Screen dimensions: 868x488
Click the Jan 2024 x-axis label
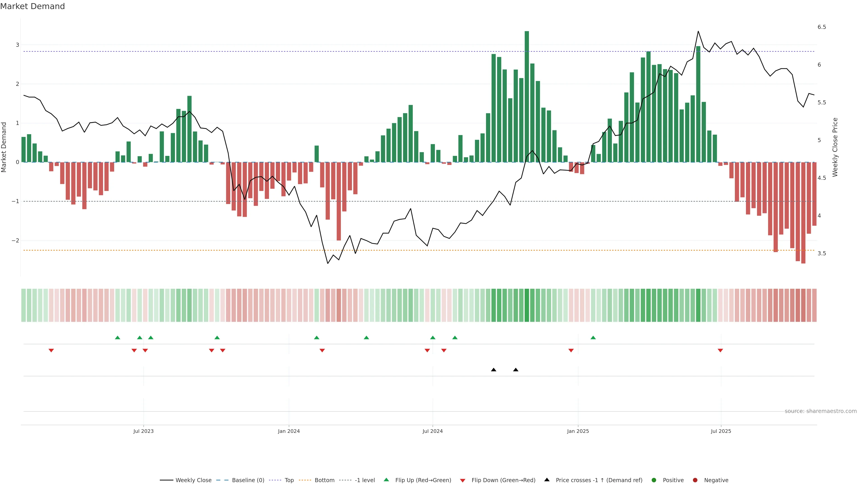pyautogui.click(x=289, y=431)
